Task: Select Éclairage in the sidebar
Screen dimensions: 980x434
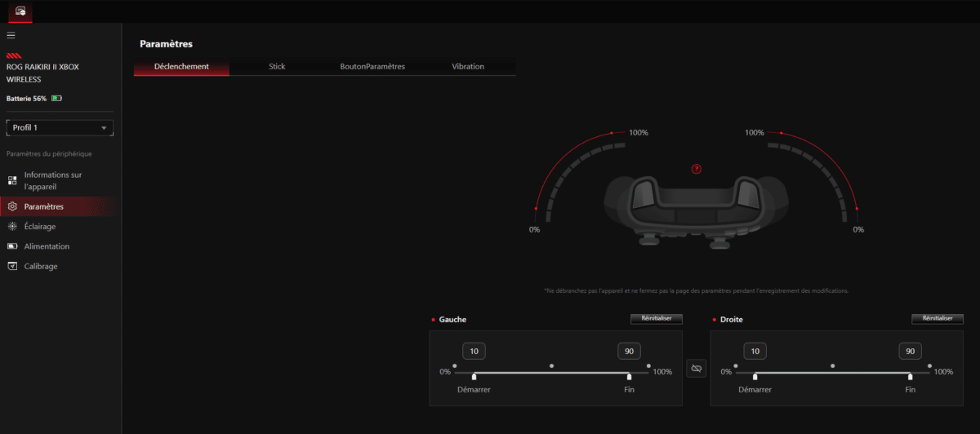Action: tap(60, 227)
